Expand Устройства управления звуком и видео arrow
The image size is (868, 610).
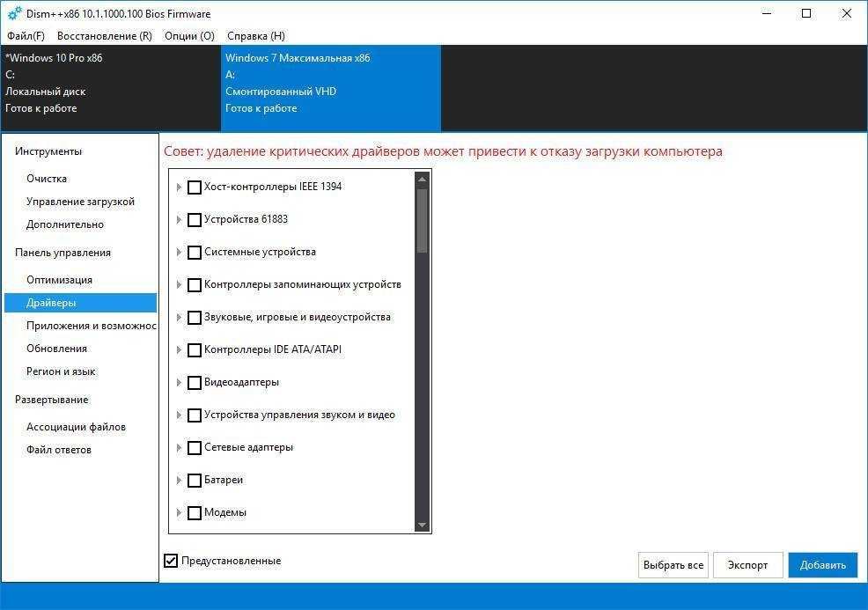pos(179,415)
